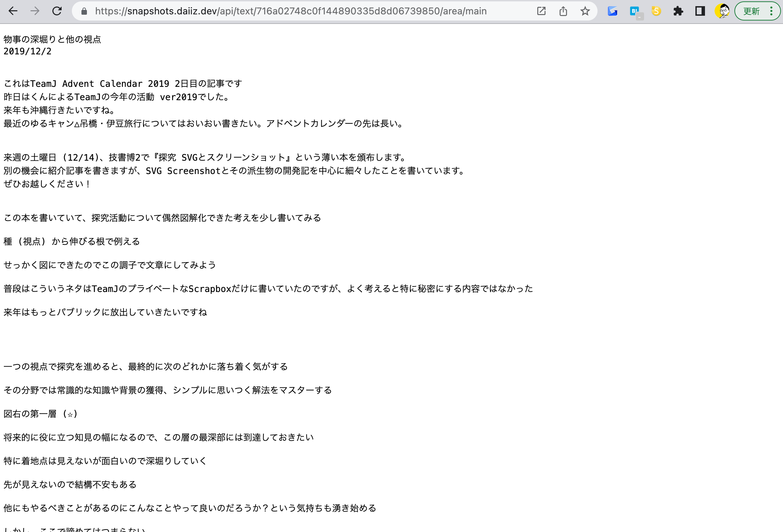783x532 pixels.
Task: Click the ぜひお越しください！ text line
Action: click(x=47, y=184)
